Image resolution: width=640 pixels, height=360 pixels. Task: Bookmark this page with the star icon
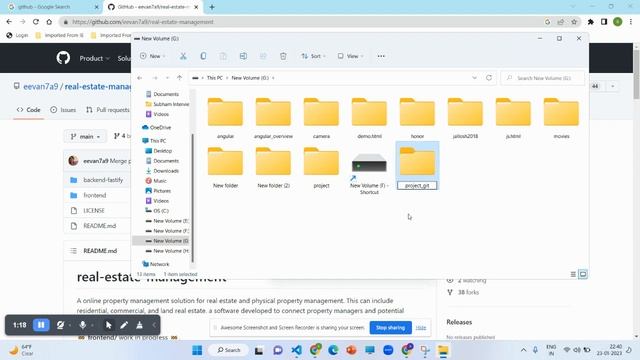coord(574,22)
